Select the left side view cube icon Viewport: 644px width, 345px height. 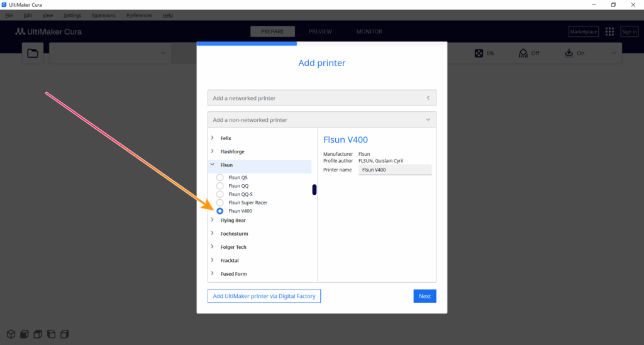click(52, 334)
